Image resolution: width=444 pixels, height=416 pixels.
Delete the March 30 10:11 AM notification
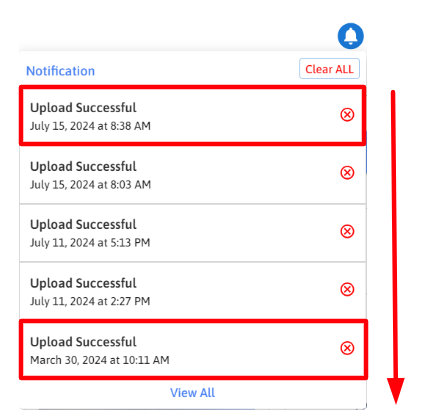347,348
